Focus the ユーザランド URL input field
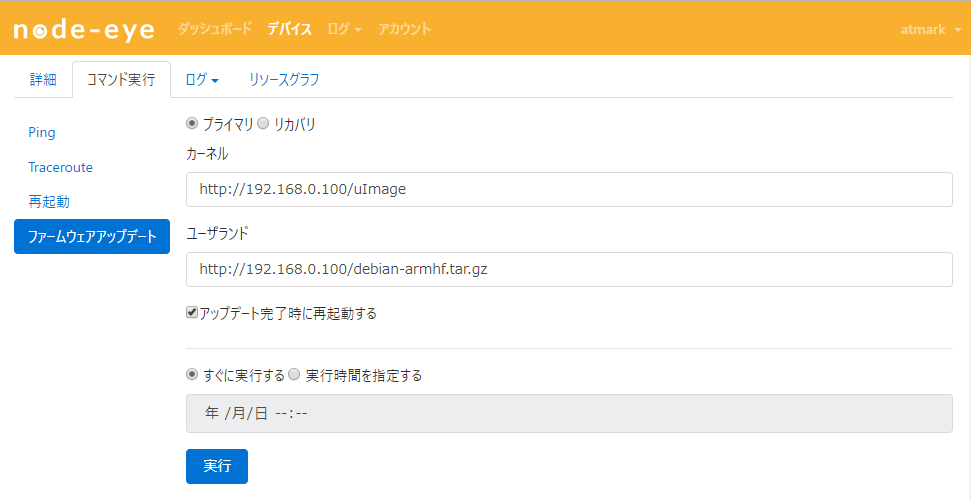Screen dimensions: 971x500 tap(569, 270)
